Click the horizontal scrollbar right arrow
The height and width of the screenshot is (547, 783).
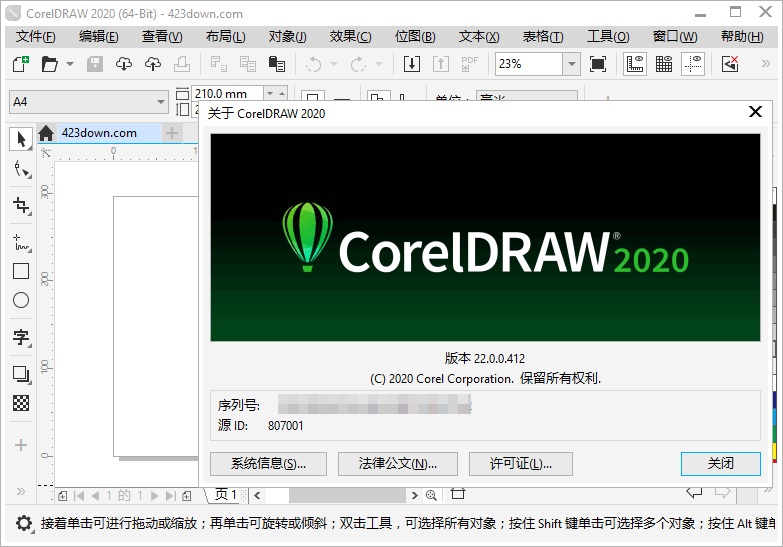pos(414,495)
